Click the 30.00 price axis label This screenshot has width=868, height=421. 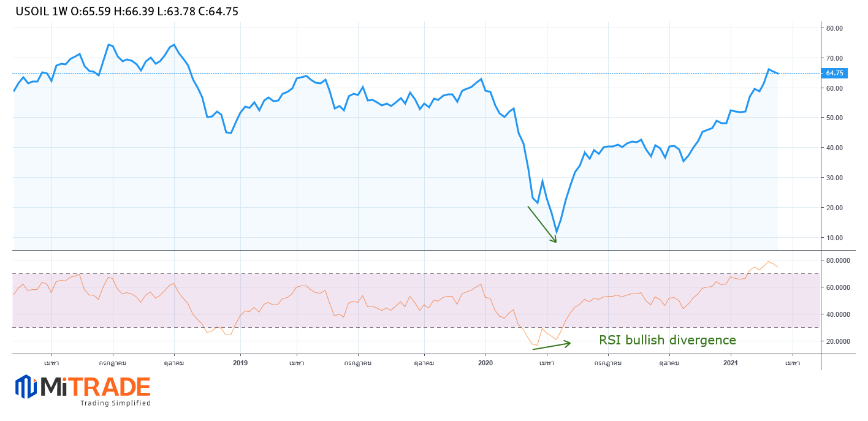tap(834, 178)
